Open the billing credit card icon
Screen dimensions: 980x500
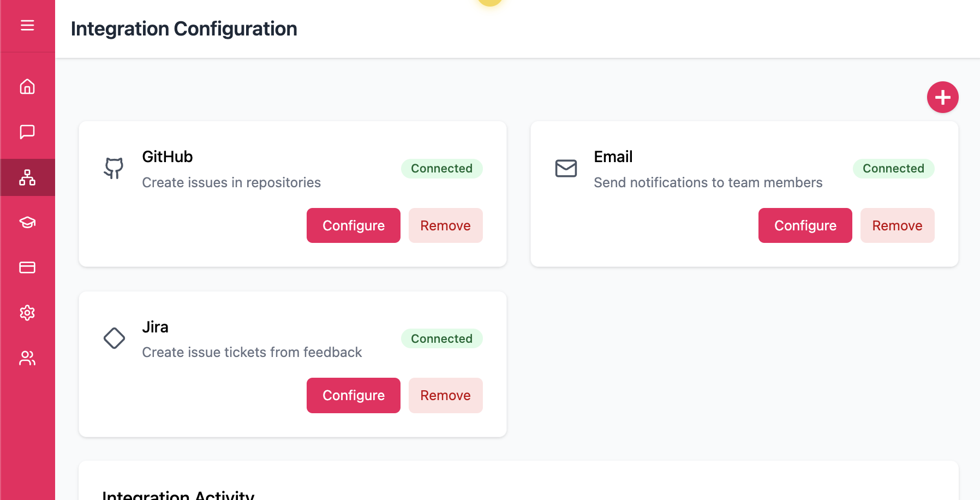tap(27, 267)
